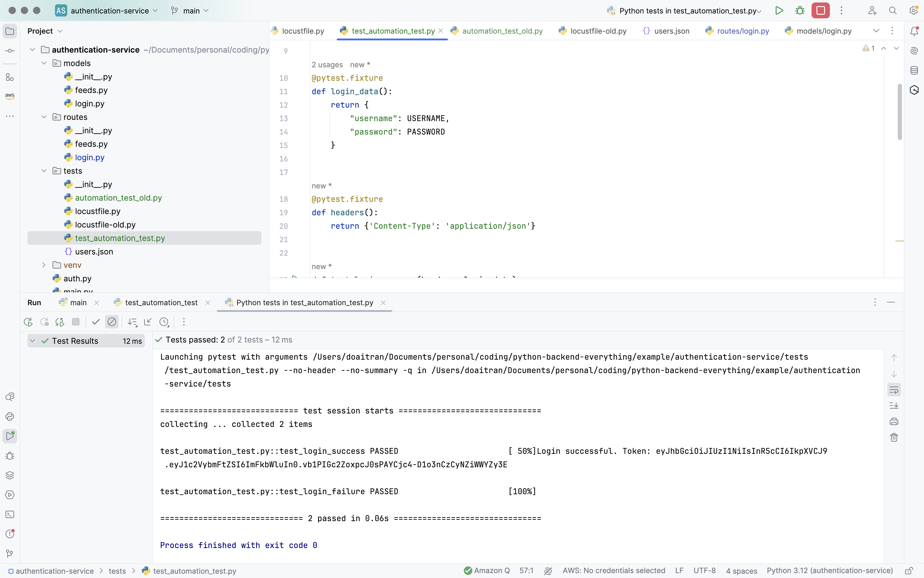The height and width of the screenshot is (578, 924).
Task: Run the Python tests configuration
Action: [779, 11]
